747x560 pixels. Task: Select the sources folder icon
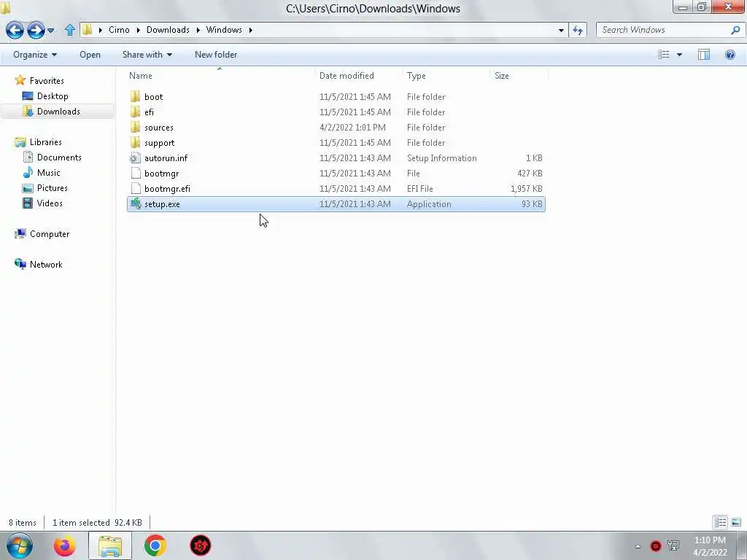coord(135,127)
